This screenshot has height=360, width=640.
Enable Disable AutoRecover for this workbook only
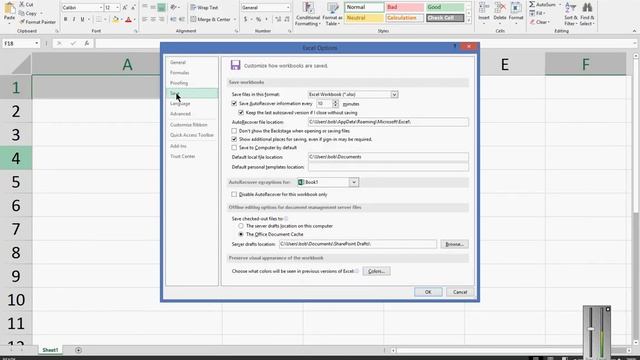pos(234,194)
